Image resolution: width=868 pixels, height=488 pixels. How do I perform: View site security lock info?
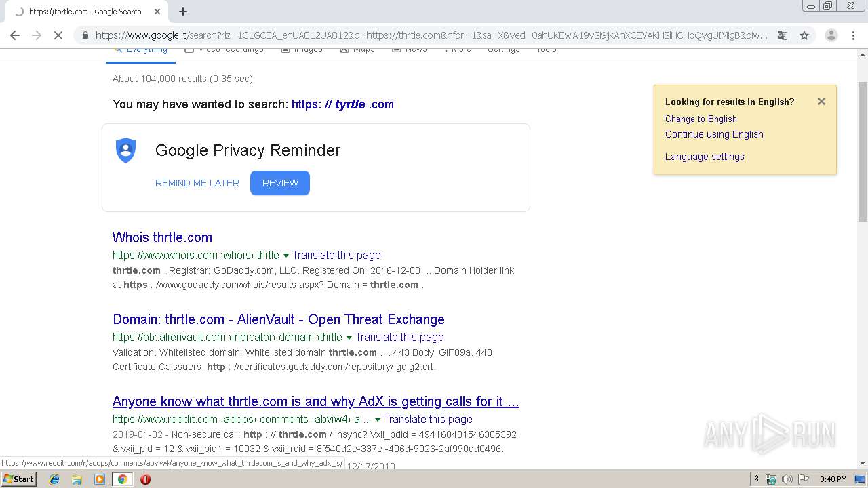[85, 35]
